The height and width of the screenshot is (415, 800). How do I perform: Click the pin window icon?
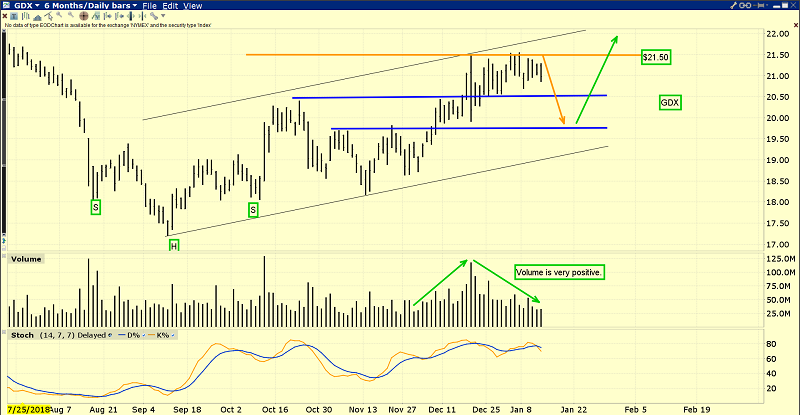(x=759, y=5)
